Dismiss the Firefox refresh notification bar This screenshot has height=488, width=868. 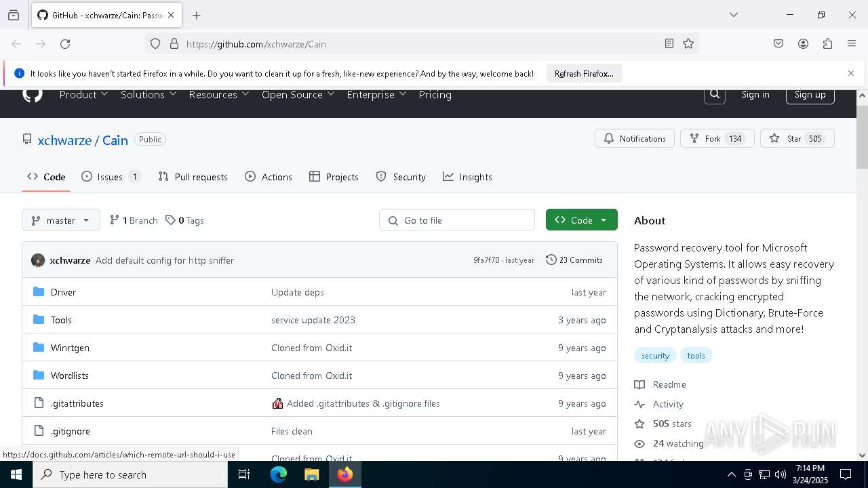[x=851, y=73]
